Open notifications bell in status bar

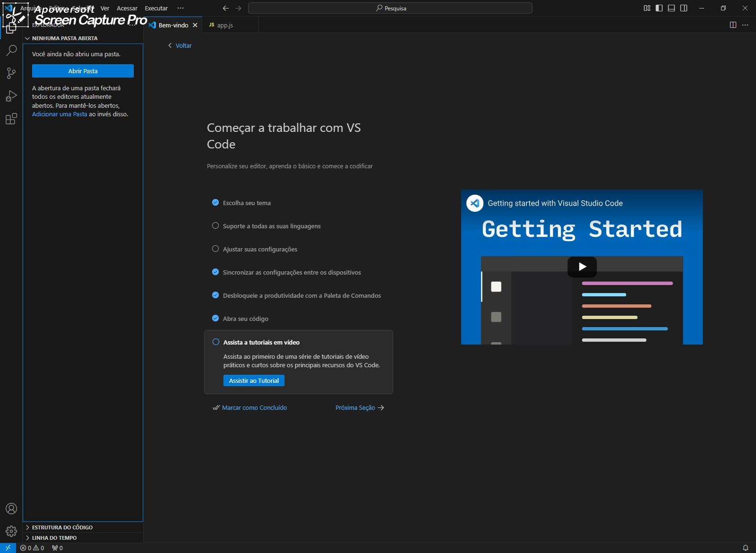[x=746, y=548]
